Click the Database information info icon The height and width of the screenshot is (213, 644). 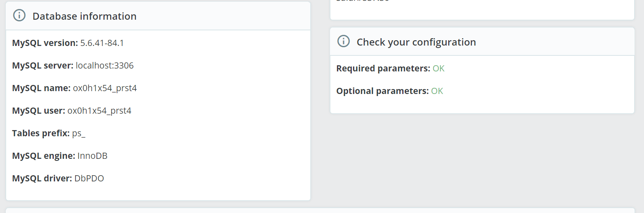pos(19,16)
